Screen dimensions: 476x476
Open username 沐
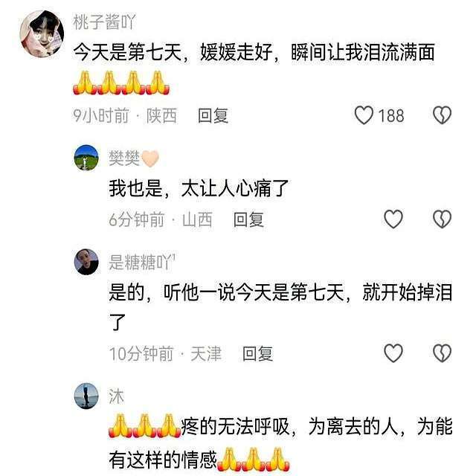pos(117,396)
